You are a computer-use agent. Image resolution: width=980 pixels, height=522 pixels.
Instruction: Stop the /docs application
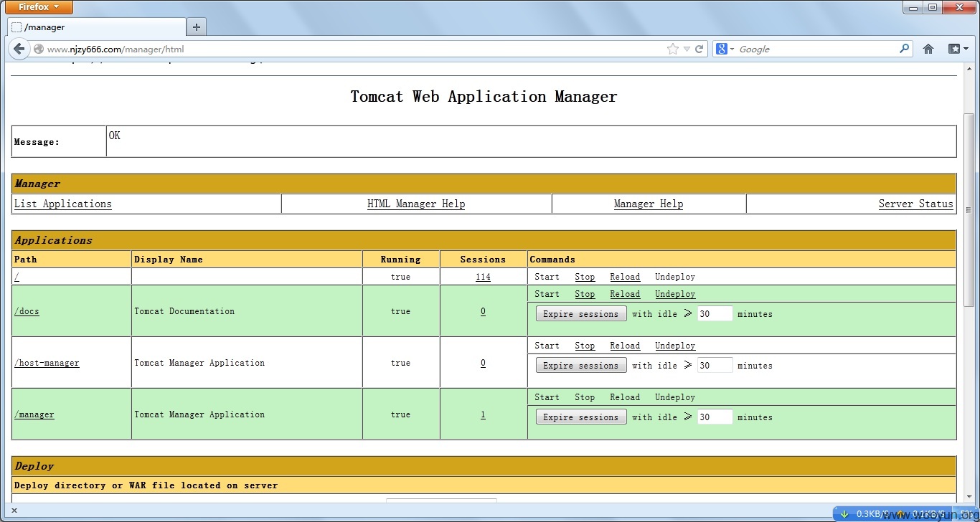point(585,294)
